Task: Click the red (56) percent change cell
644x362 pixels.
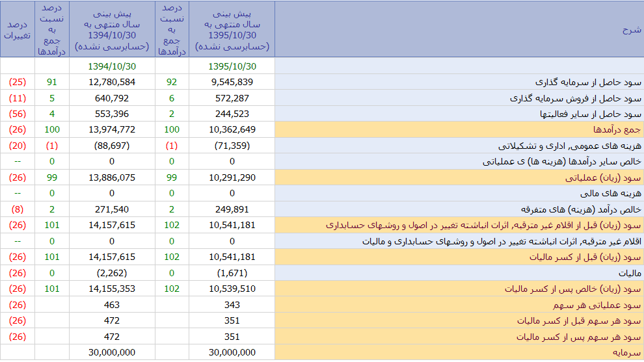Action: (18, 114)
